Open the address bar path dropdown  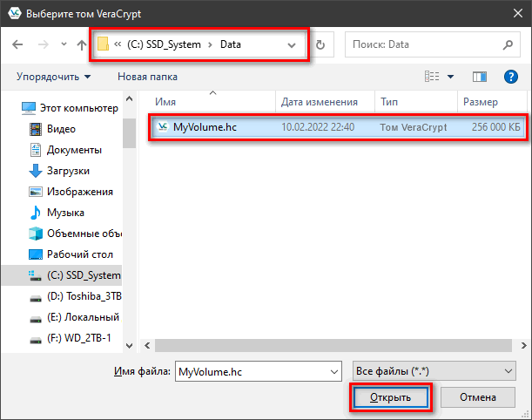coord(292,44)
